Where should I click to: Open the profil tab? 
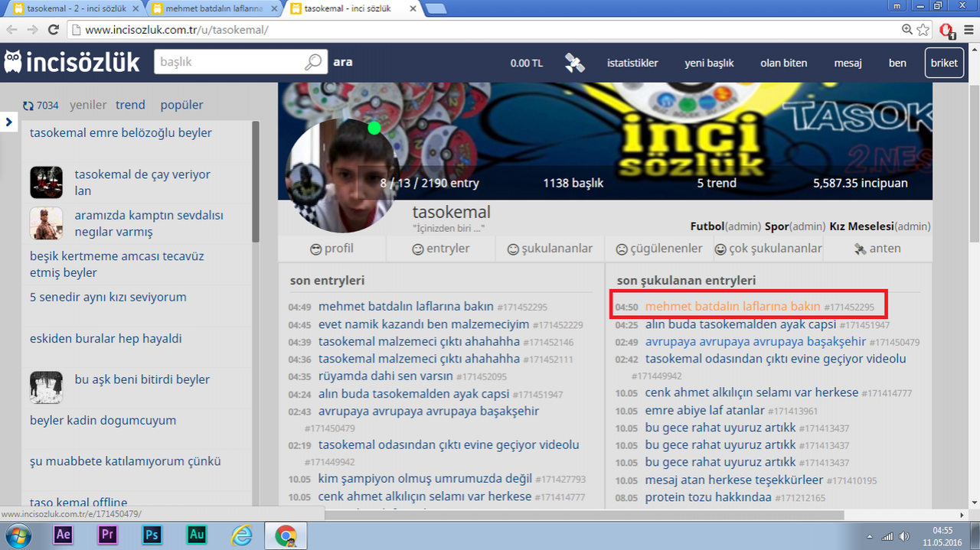click(x=332, y=249)
